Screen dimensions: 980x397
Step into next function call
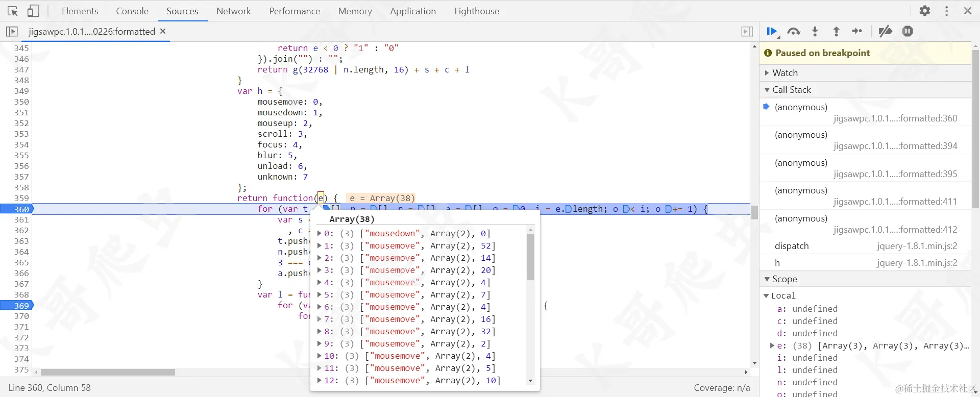tap(815, 32)
